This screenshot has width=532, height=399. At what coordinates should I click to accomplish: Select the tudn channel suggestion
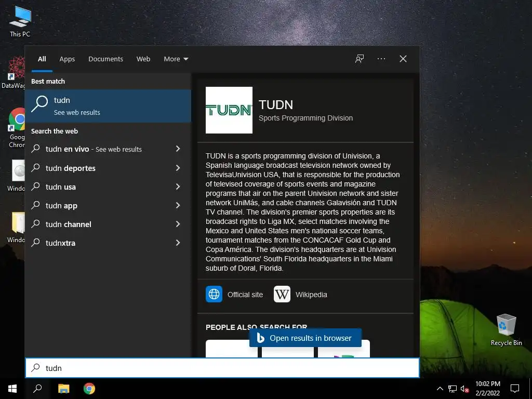coord(108,224)
